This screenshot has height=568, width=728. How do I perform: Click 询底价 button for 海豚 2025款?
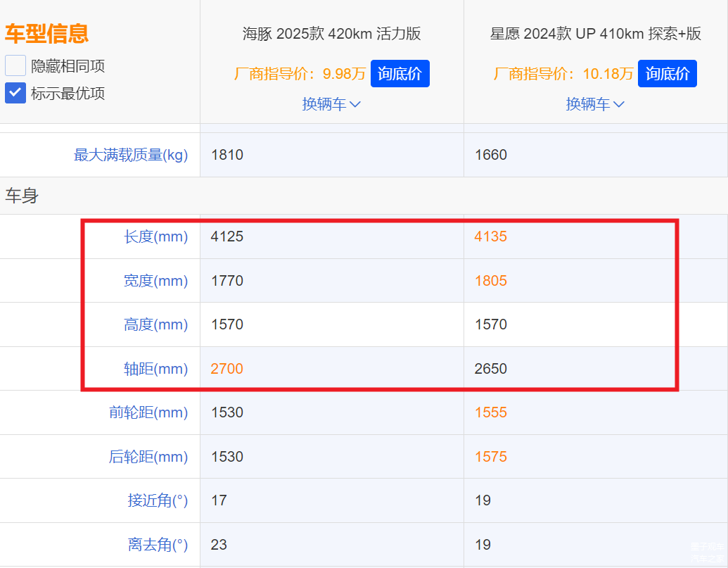tap(400, 73)
